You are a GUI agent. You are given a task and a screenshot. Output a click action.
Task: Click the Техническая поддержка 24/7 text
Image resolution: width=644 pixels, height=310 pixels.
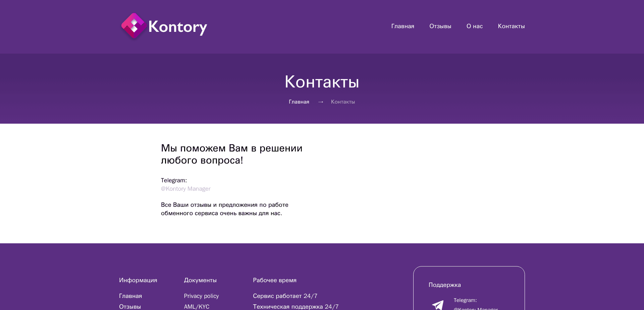coord(296,306)
